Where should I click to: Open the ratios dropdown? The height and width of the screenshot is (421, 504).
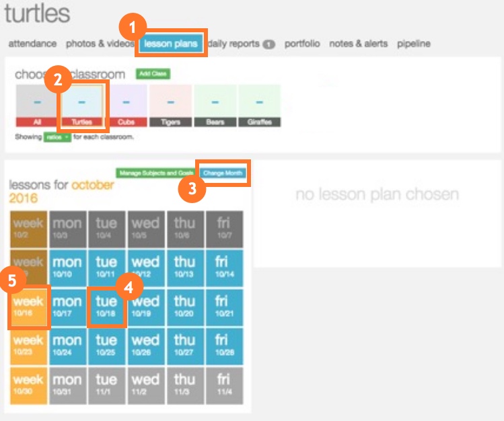click(x=57, y=137)
